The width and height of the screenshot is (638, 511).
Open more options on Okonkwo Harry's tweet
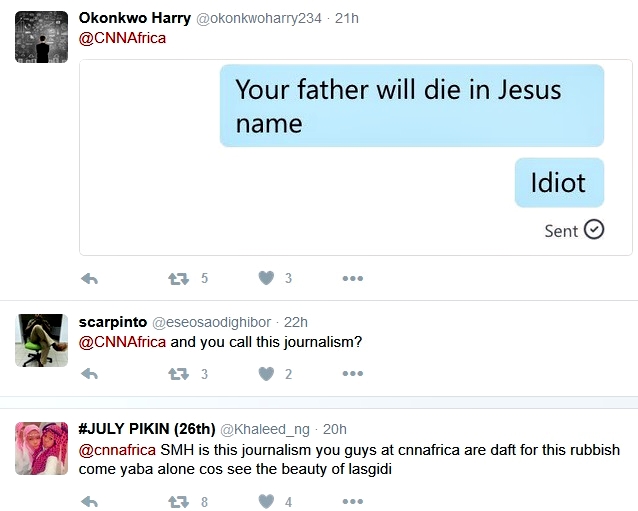point(352,278)
